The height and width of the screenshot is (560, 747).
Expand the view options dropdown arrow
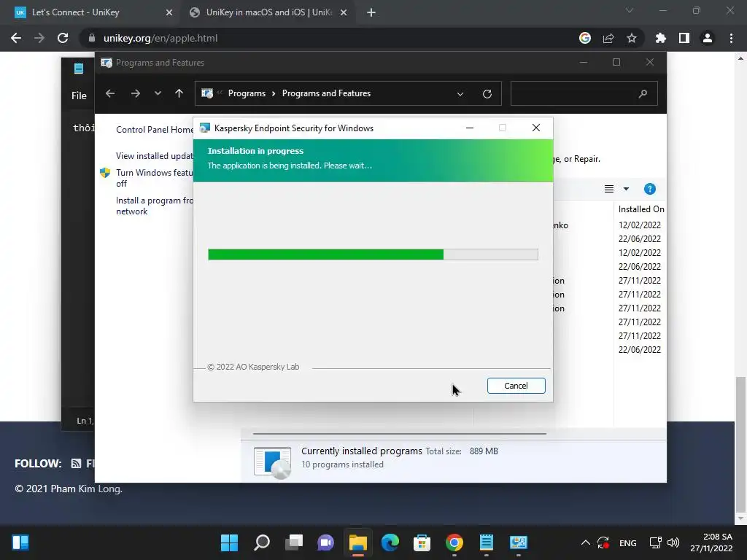click(626, 189)
